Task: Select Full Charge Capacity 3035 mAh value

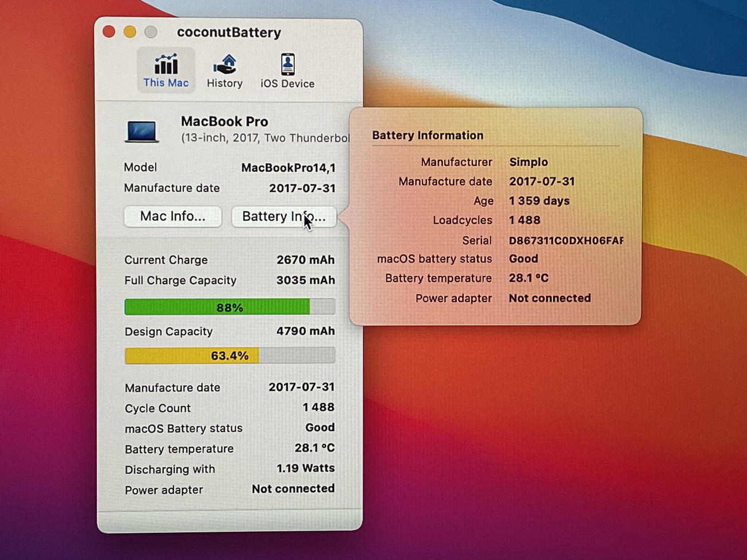Action: [x=306, y=280]
